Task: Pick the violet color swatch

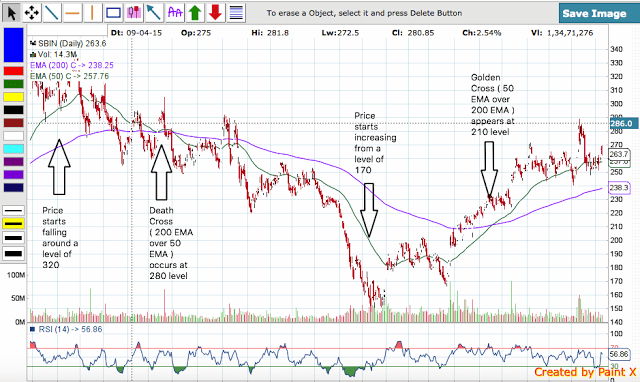Action: point(13,175)
